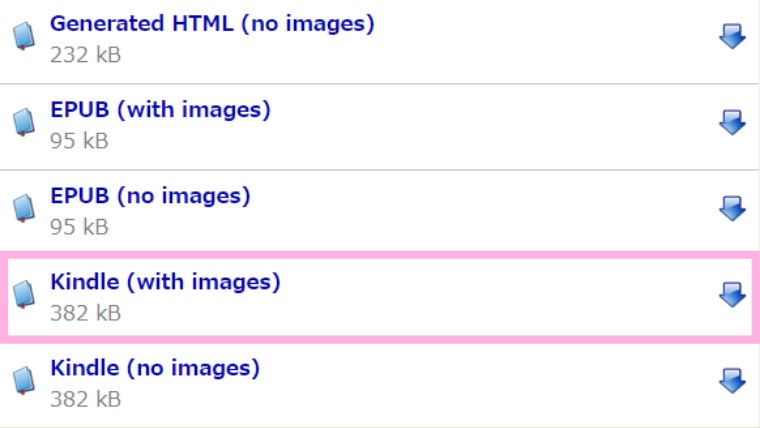Select the download arrow for Kindle (no images)
Image resolution: width=760 pixels, height=428 pixels.
coord(732,381)
